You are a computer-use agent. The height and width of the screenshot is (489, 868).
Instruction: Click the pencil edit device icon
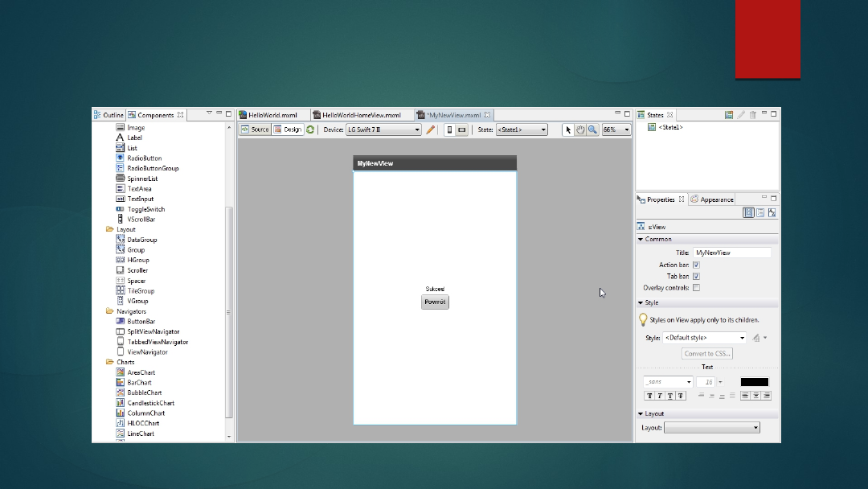431,129
